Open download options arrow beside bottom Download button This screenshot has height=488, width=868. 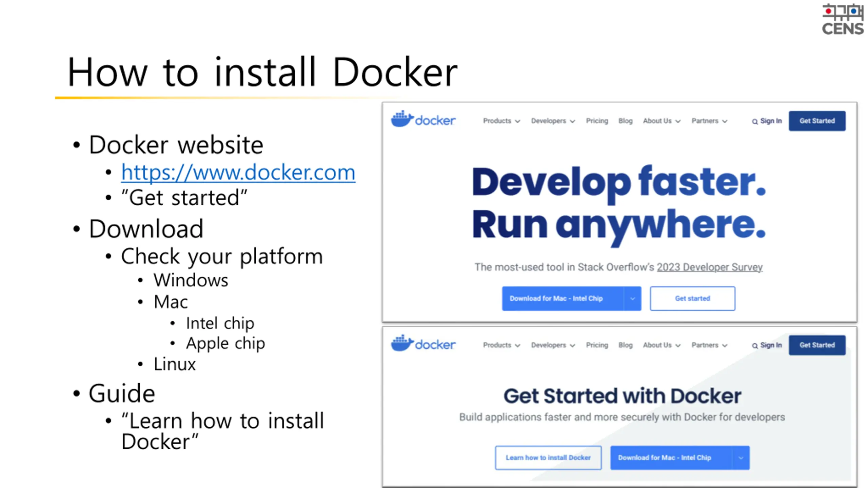pyautogui.click(x=741, y=458)
